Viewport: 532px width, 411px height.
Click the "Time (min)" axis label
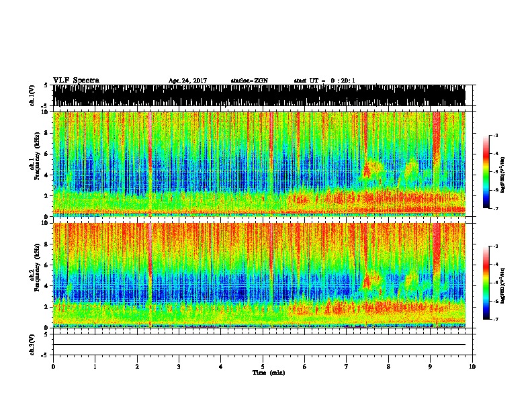tap(269, 373)
